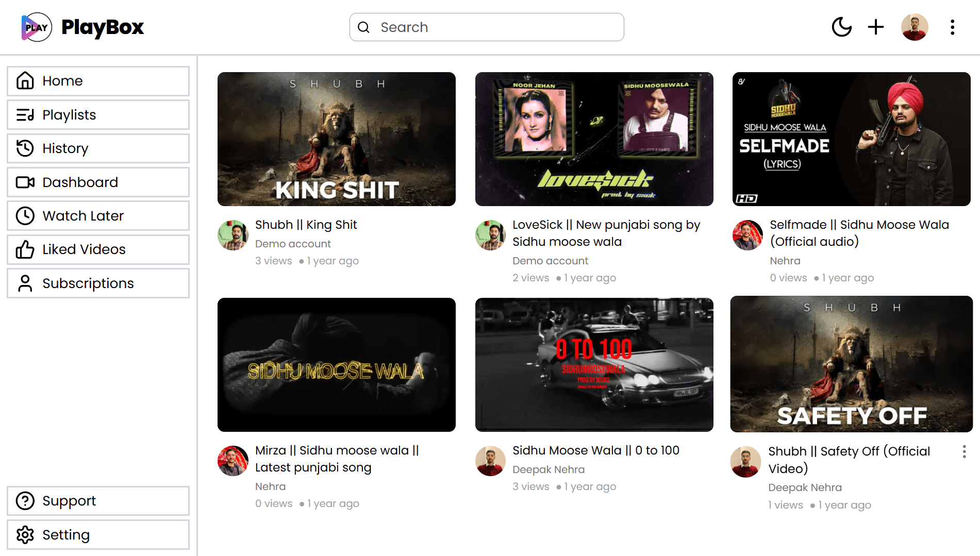Open the user profile avatar in header
The image size is (980, 556).
click(915, 27)
